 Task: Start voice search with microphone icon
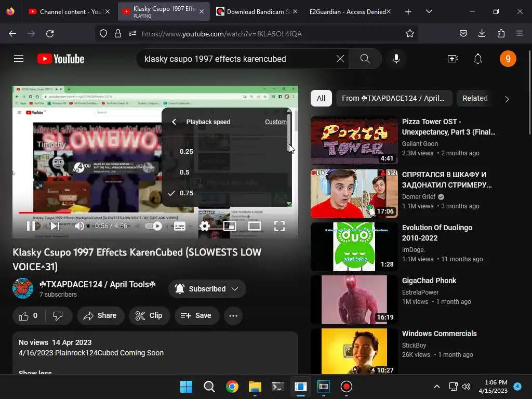click(396, 59)
